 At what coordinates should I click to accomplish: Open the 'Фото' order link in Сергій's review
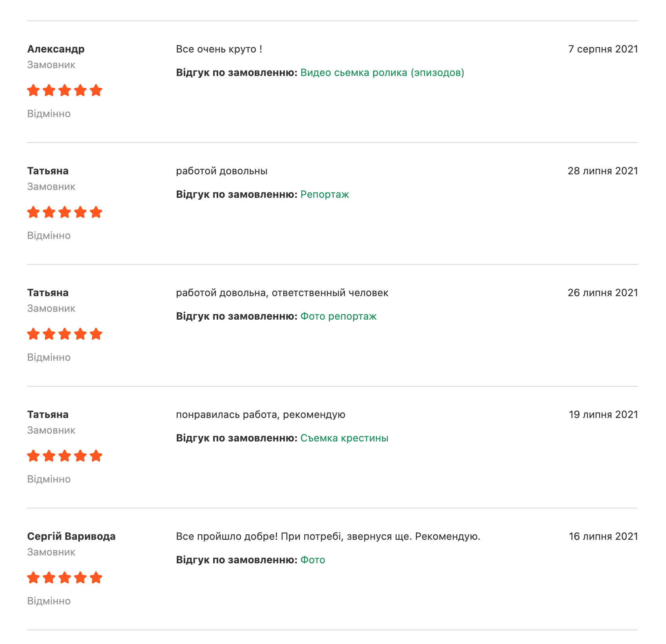[313, 560]
